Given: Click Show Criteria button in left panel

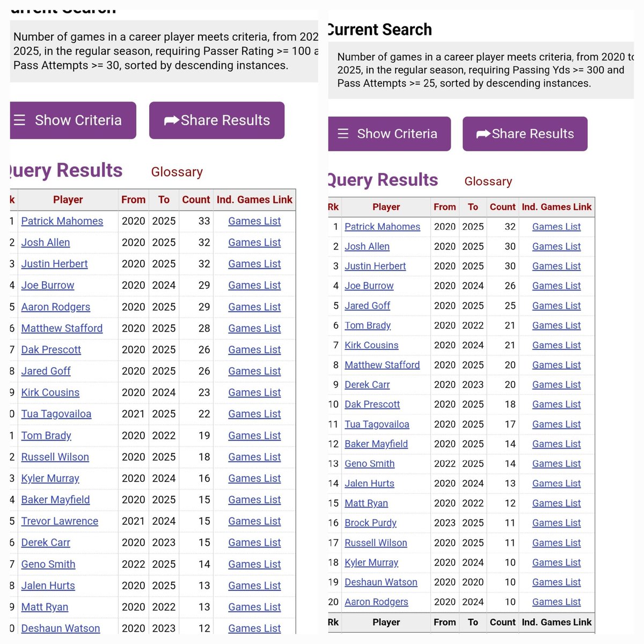Looking at the screenshot, I should click(73, 120).
